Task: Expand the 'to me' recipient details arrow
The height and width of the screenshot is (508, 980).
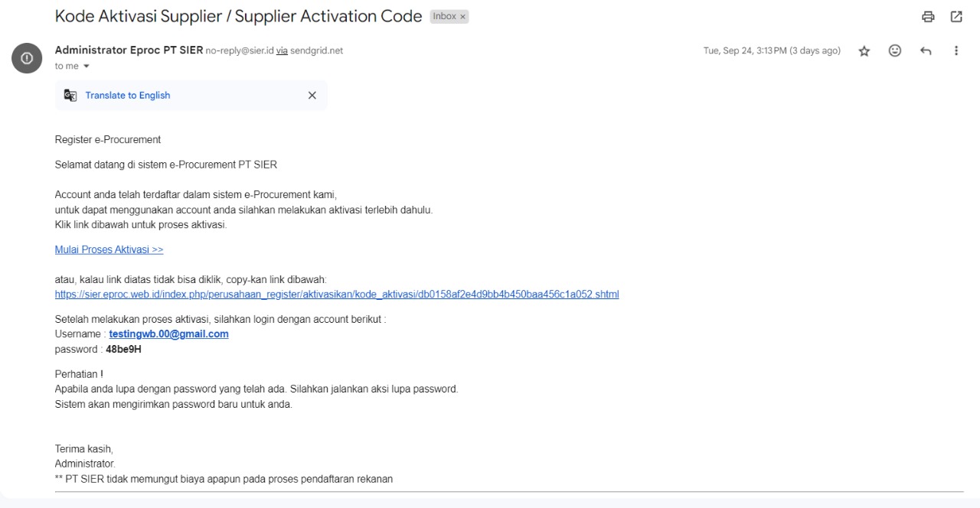Action: [x=87, y=67]
